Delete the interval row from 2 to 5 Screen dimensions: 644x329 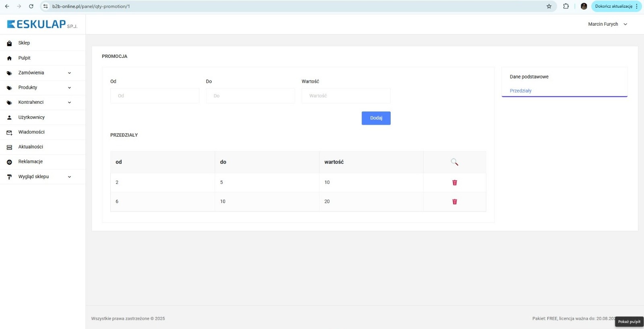click(x=454, y=183)
